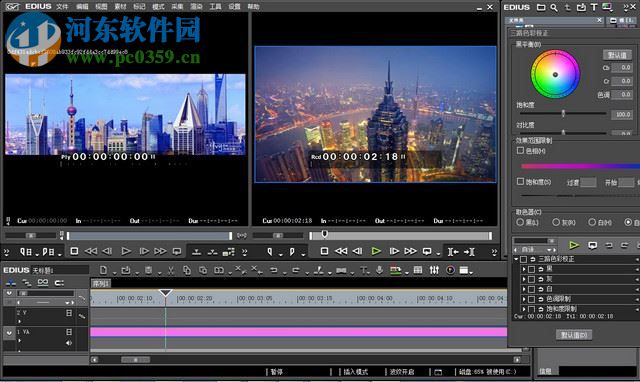Click the timeline playhead marker
640x382 pixels.
165,293
